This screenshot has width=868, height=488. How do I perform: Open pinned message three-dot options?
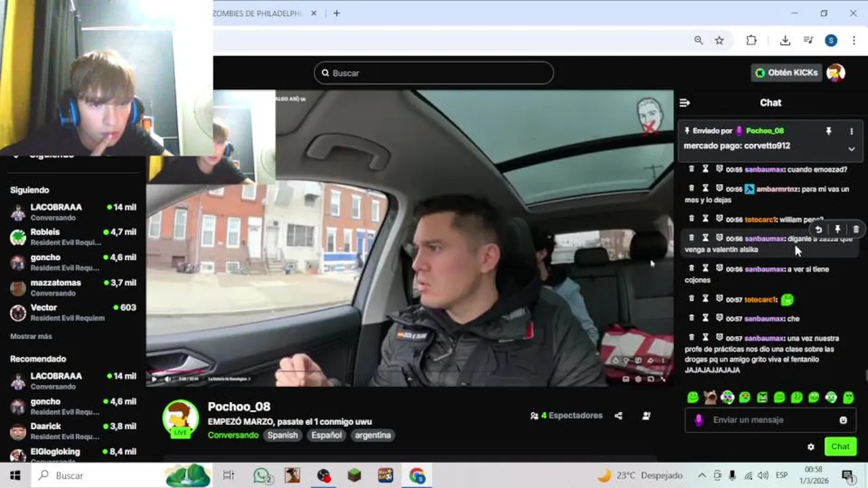852,131
